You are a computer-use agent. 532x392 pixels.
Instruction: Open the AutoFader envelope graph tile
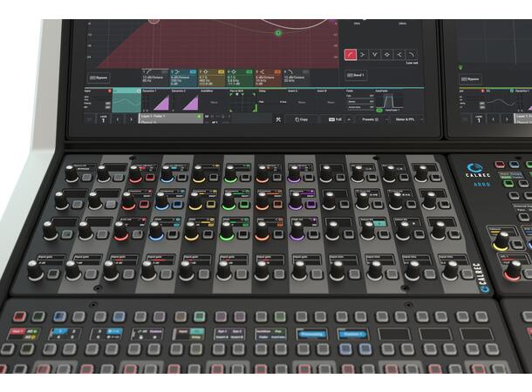coord(388,101)
